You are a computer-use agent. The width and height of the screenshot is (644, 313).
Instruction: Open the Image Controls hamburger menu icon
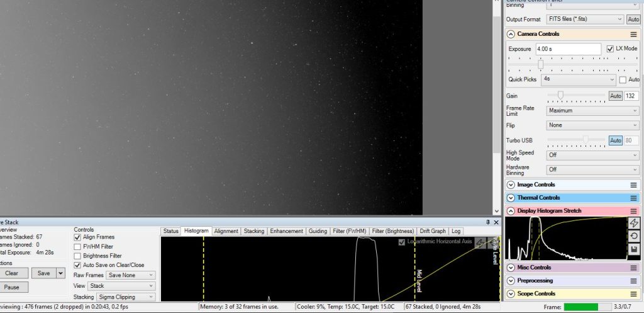[x=633, y=185]
